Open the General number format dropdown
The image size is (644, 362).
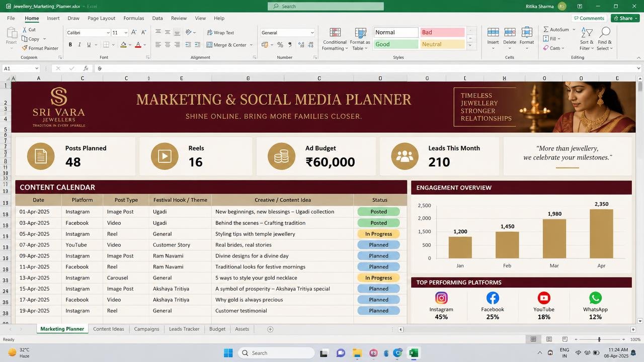click(312, 33)
